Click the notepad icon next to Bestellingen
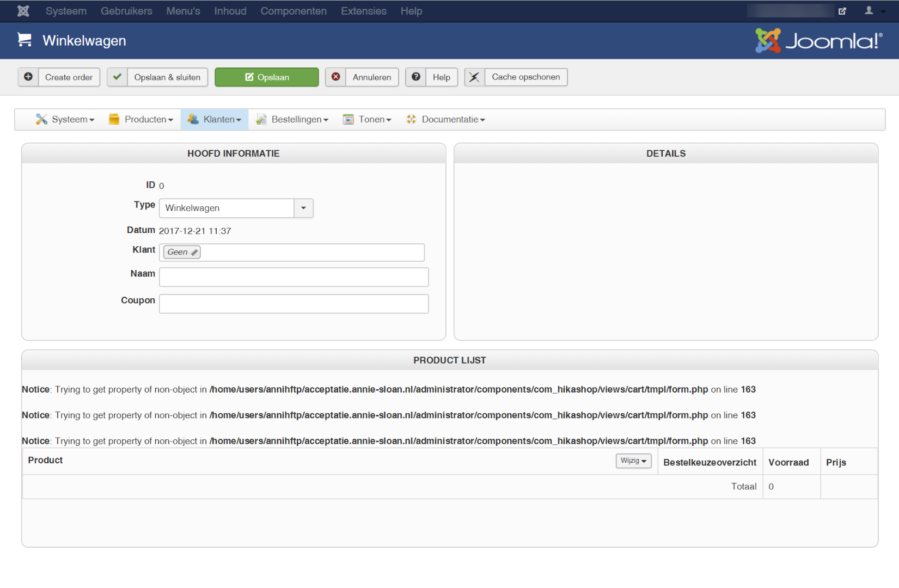 coord(261,119)
